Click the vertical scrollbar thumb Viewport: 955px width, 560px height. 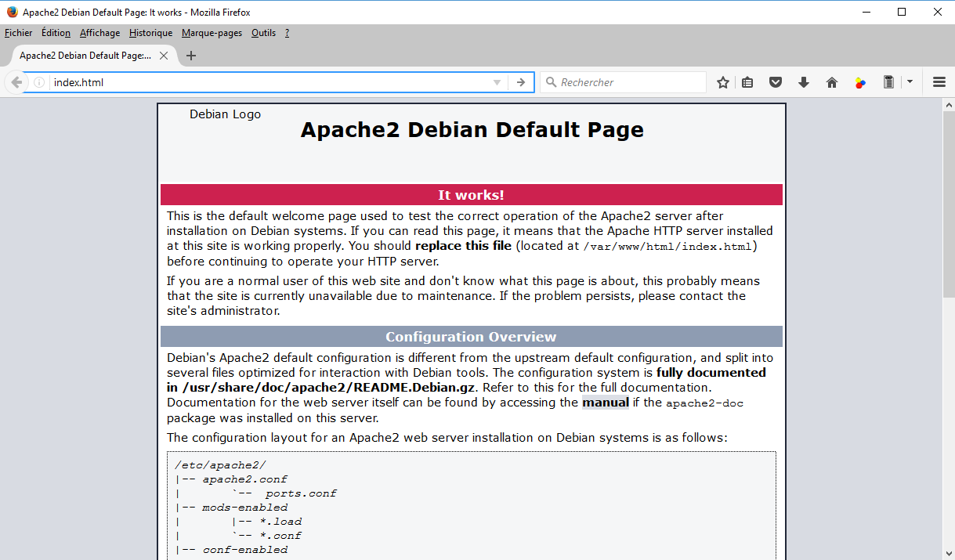(x=948, y=204)
